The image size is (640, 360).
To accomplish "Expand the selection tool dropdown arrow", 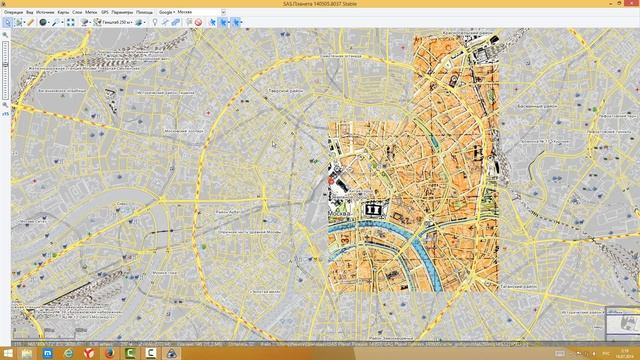I will [x=24, y=22].
